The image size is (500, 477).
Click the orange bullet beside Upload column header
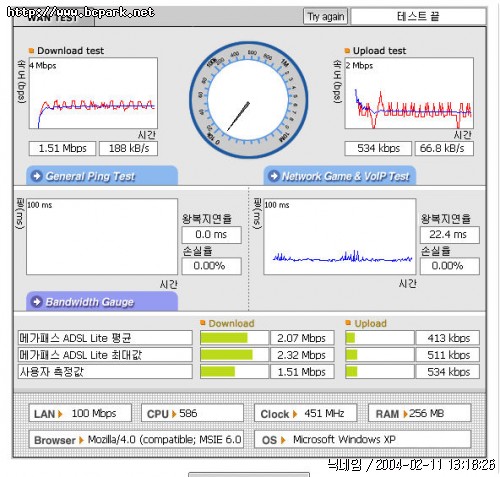click(348, 323)
